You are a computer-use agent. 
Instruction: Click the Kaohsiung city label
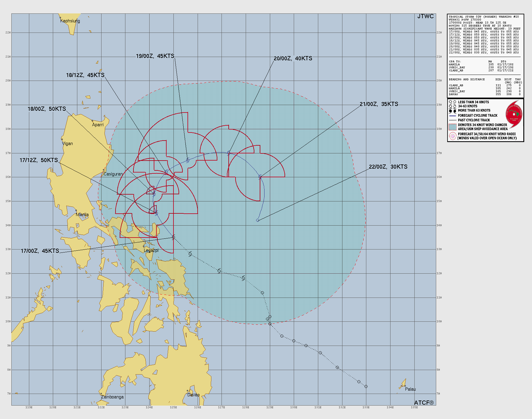[70, 21]
